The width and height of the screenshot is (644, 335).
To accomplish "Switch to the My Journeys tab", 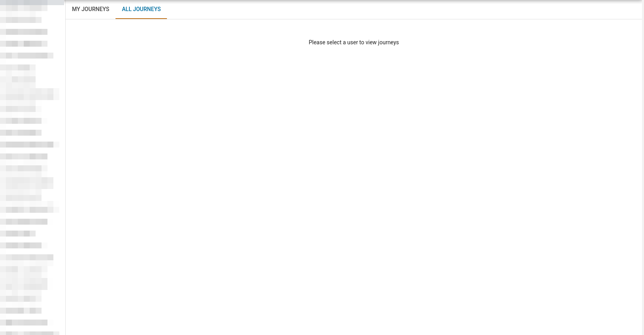I will (91, 9).
